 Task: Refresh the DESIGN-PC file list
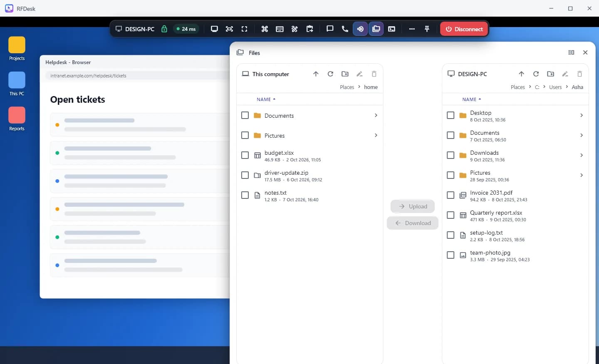pos(536,74)
